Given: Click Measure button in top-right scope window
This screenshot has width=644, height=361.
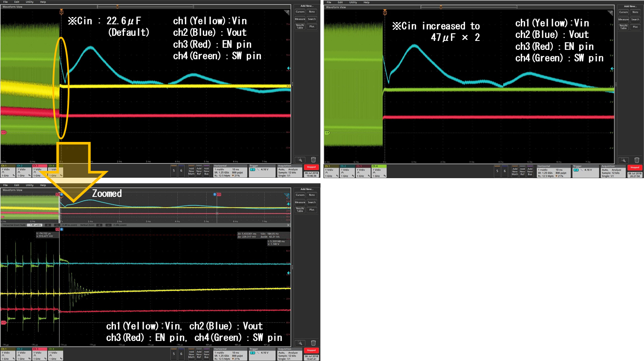Looking at the screenshot, I should pos(624,19).
